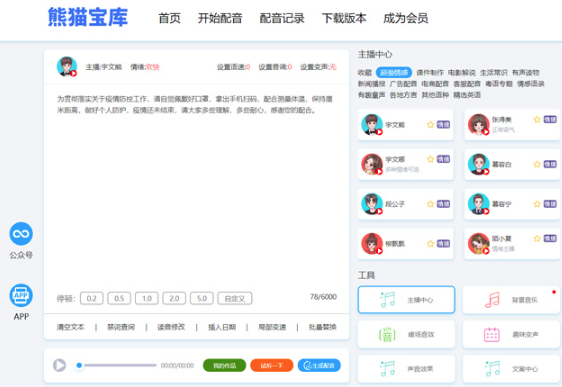Viewport: 562px width, 387px height.
Task: Click 插入日期 below the editor
Action: [x=222, y=327]
